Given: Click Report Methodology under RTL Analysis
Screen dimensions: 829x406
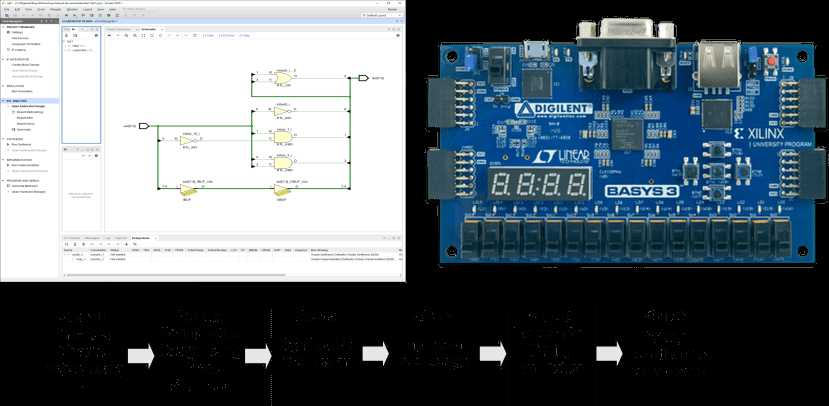Looking at the screenshot, I should [30, 112].
